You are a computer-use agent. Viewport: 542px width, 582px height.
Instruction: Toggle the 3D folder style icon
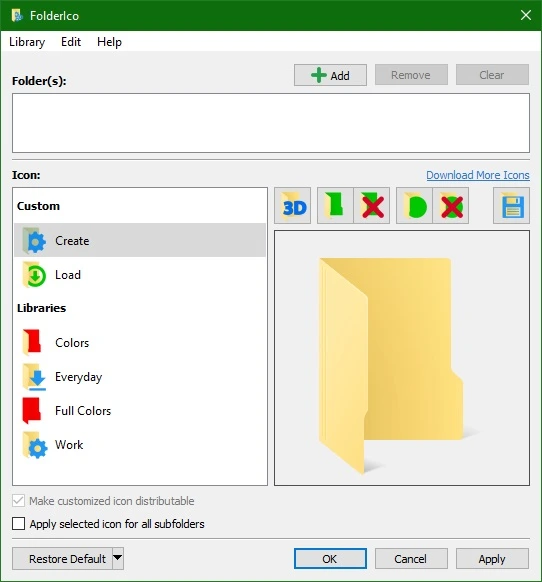[x=293, y=206]
